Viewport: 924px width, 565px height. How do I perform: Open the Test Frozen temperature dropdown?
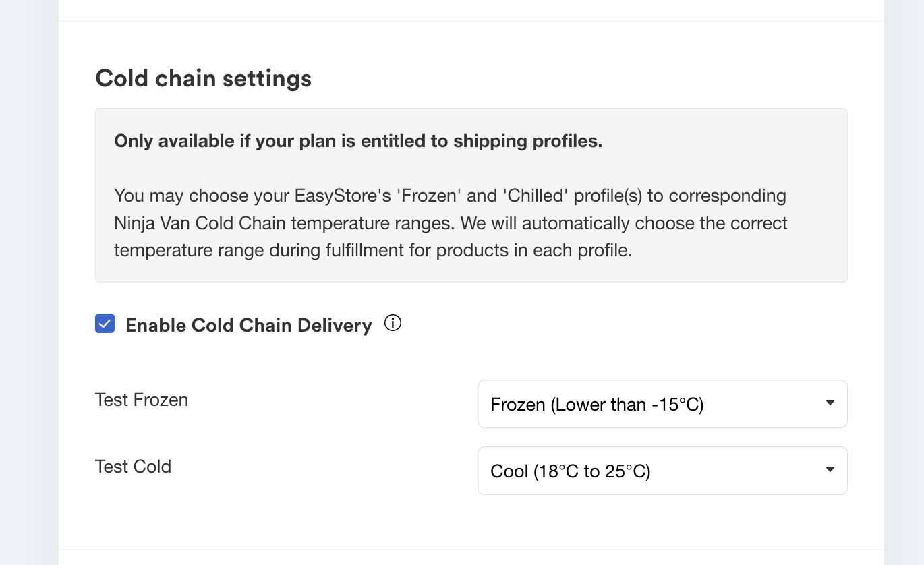(662, 404)
